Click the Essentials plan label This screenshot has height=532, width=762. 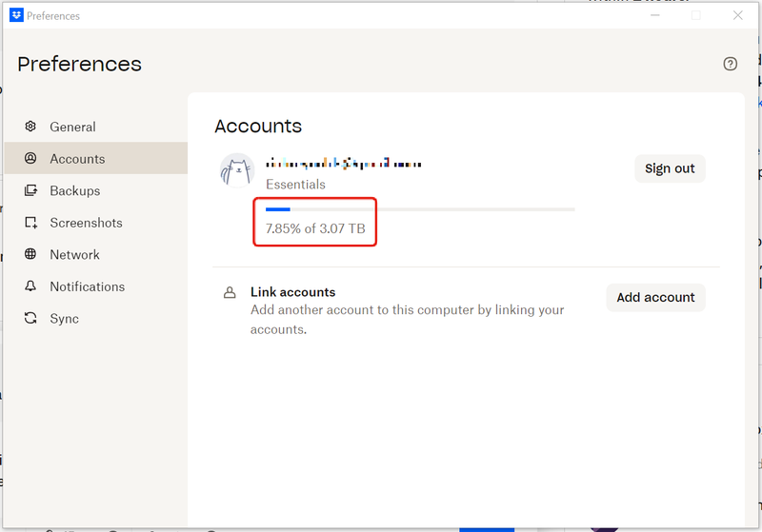point(295,185)
